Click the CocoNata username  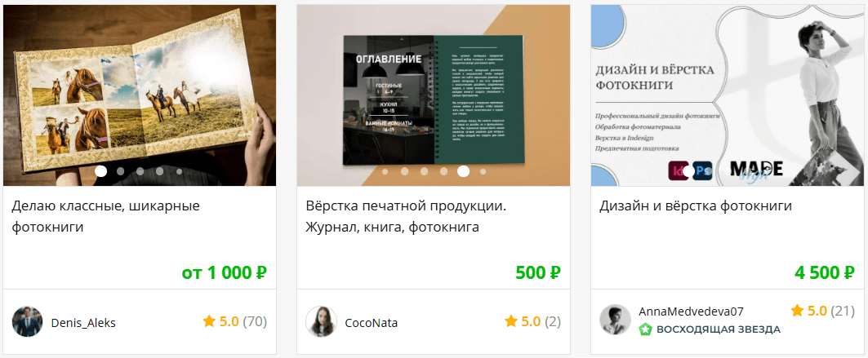point(371,323)
